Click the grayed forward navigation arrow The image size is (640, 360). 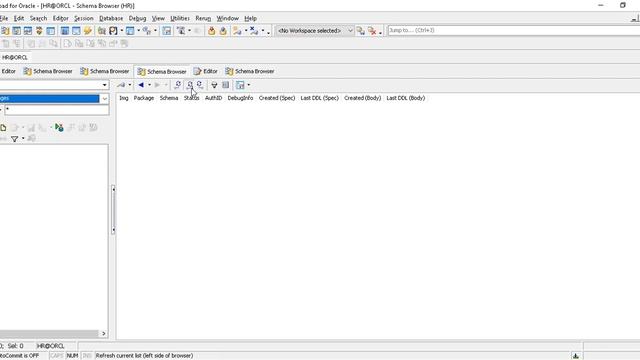point(157,85)
